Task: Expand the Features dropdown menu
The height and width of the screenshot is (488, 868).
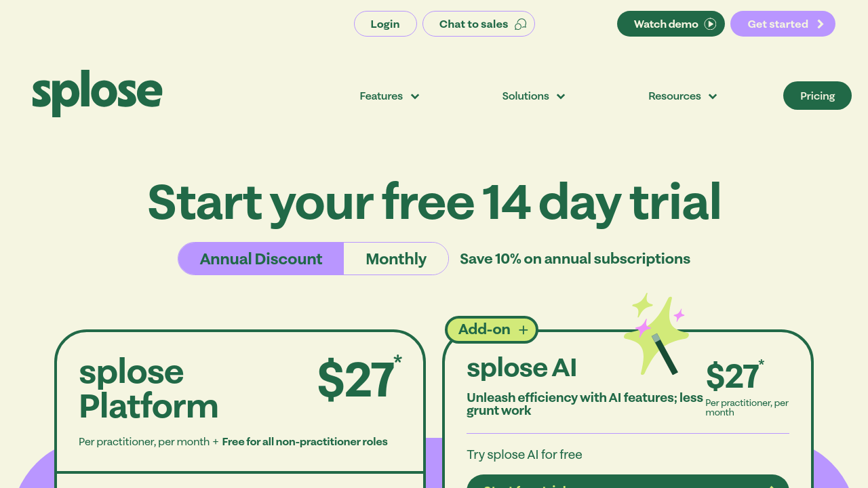Action: [x=389, y=96]
